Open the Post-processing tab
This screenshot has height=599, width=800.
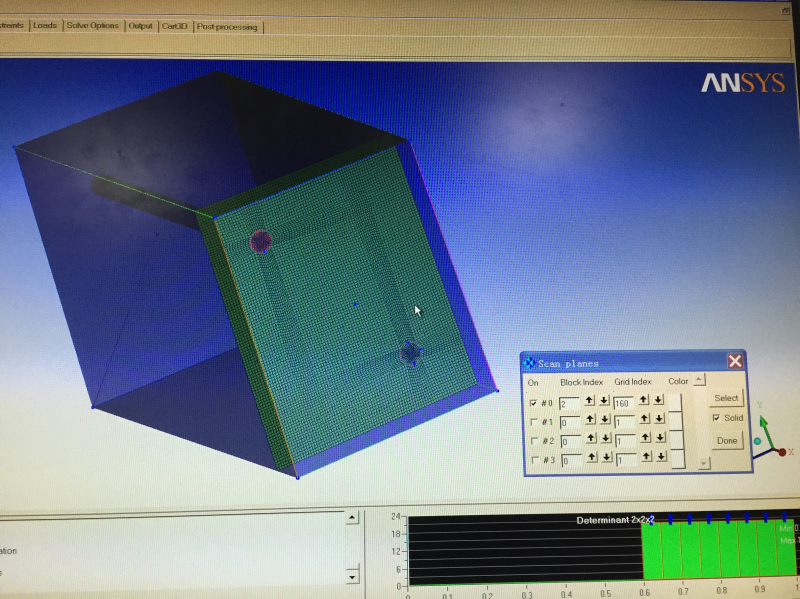pyautogui.click(x=227, y=27)
